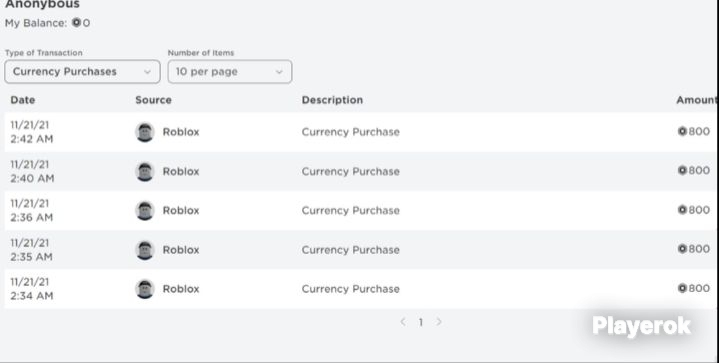Click Robux icon in 2:36 AM amount

682,210
